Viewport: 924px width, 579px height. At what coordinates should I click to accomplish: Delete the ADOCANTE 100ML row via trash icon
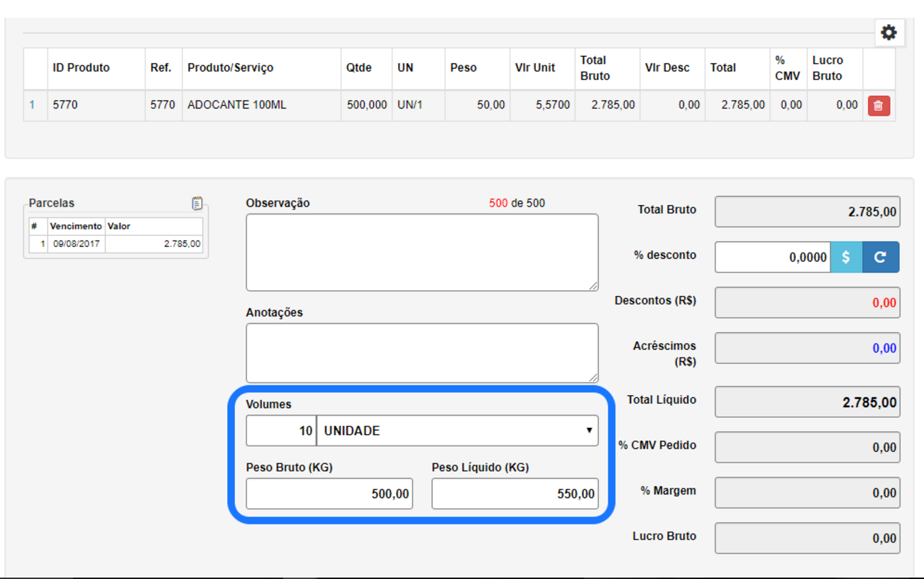878,106
